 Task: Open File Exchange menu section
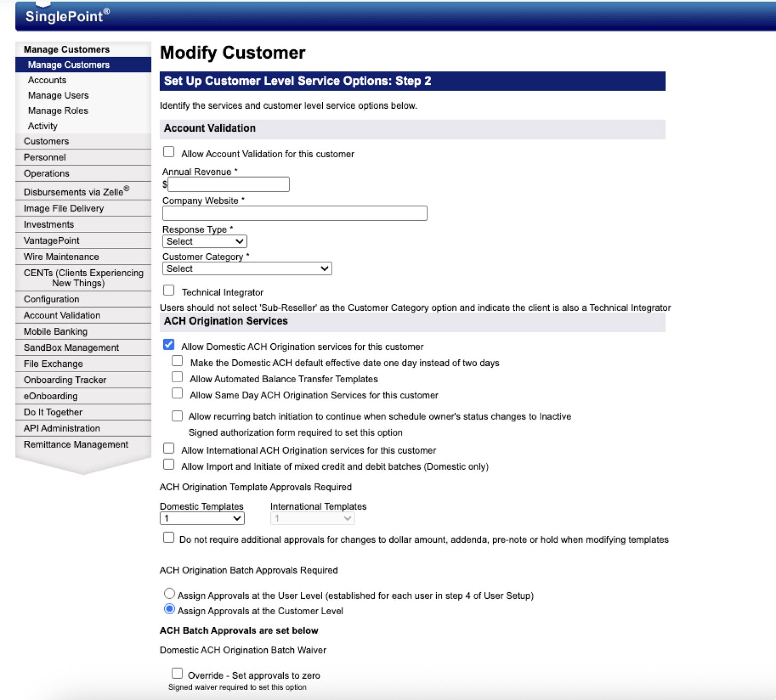click(83, 364)
